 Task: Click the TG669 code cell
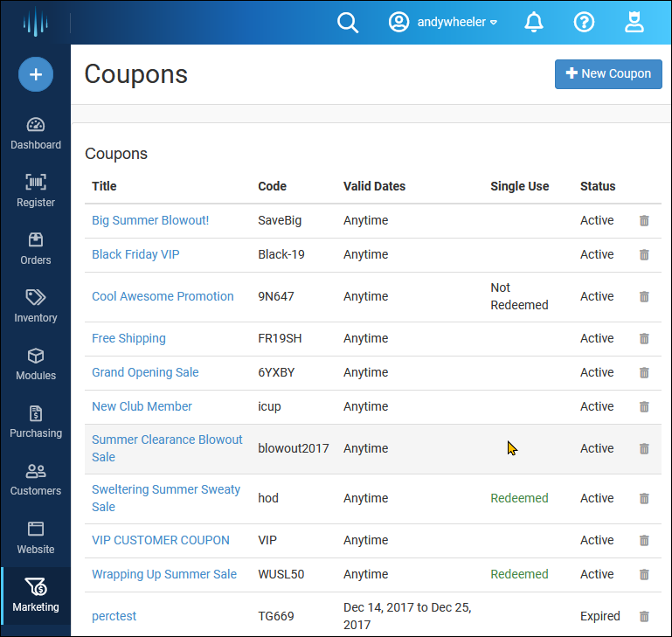275,616
